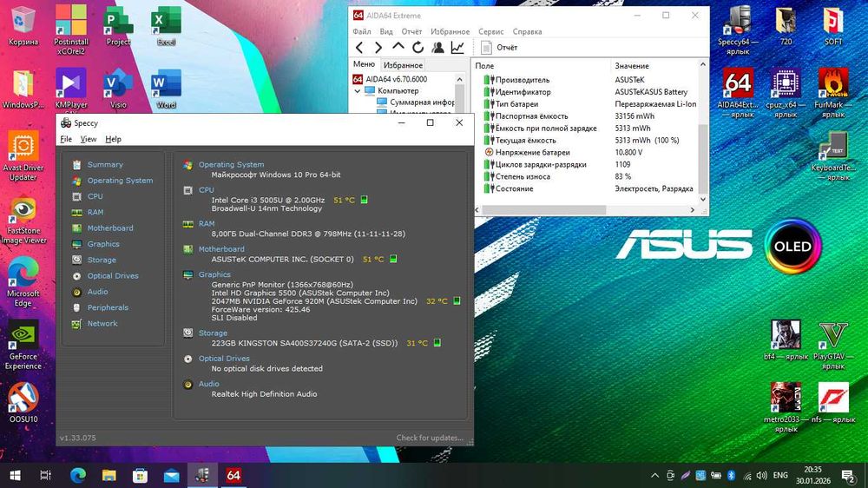The height and width of the screenshot is (488, 868).
Task: Open the OOSU10 desktop shortcut
Action: [23, 403]
